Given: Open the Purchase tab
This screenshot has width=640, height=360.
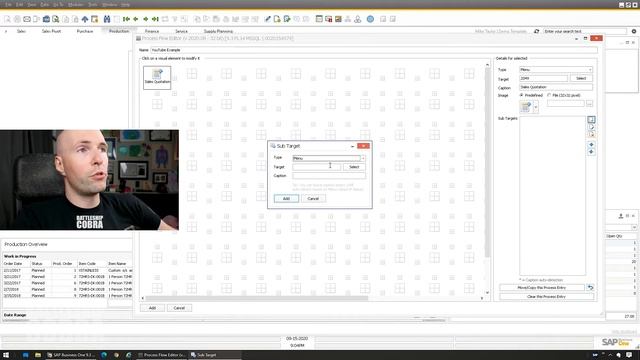Looking at the screenshot, I should (85, 31).
